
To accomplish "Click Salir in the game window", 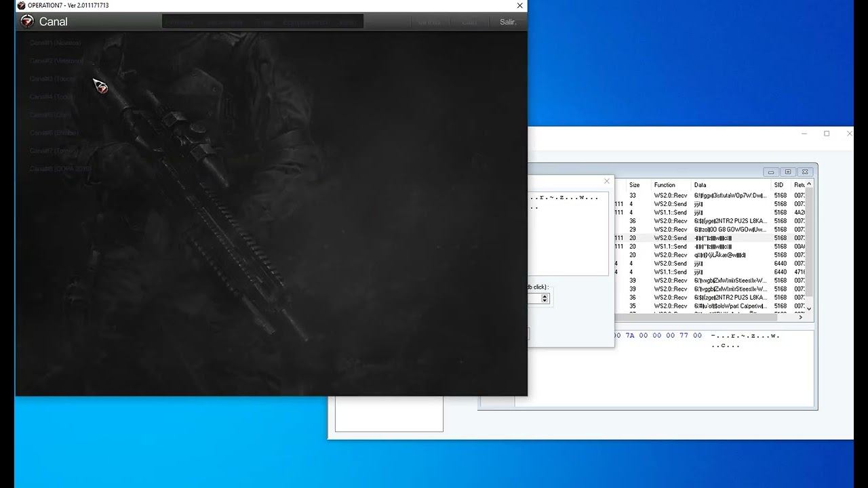I will 508,22.
